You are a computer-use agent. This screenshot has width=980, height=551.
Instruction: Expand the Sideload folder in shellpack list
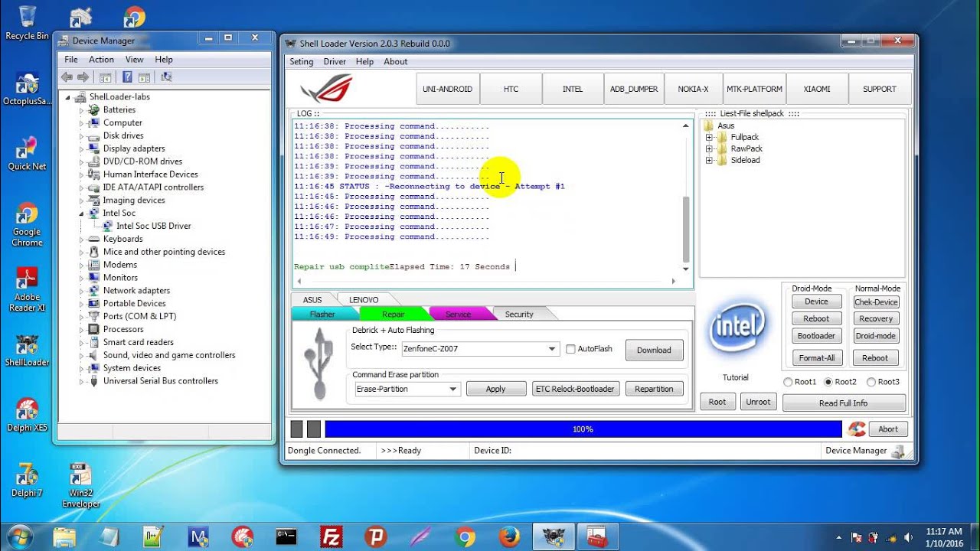tap(709, 161)
